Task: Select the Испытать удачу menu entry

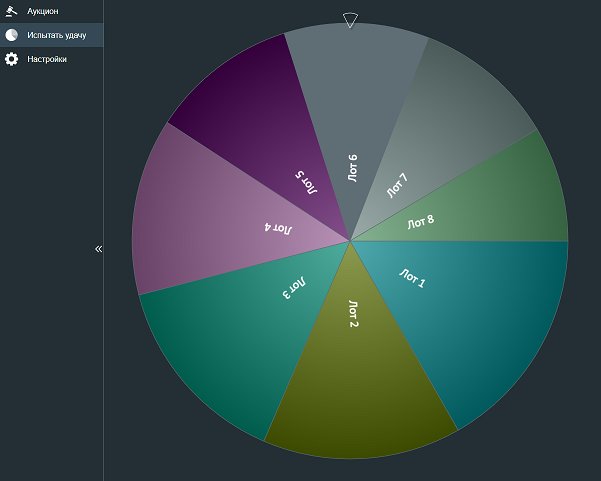Action: tap(56, 35)
